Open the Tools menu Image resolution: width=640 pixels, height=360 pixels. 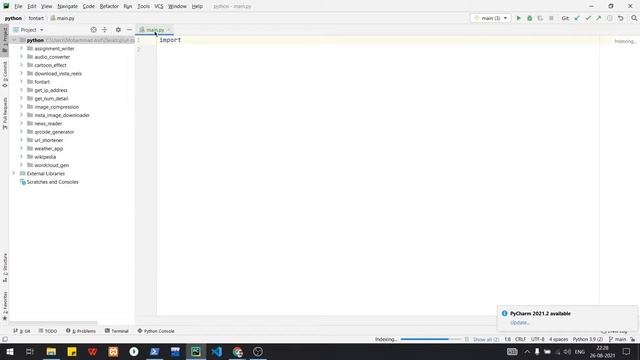point(143,6)
